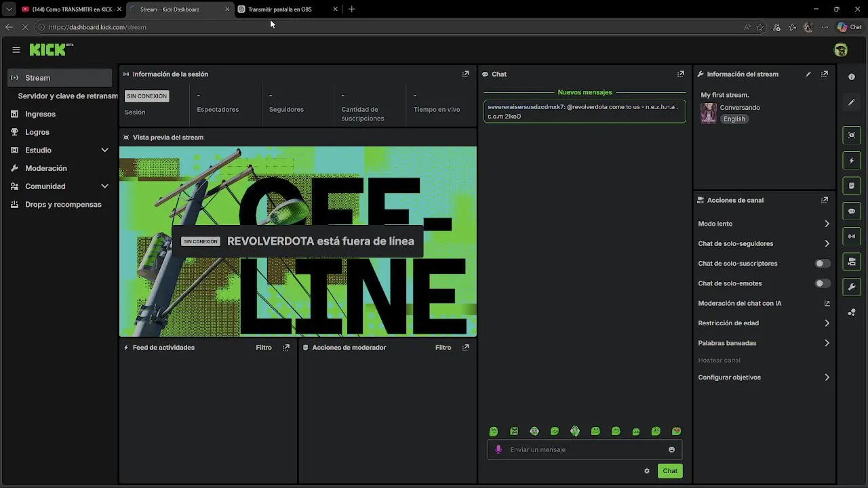The image size is (868, 488).
Task: Click the Conversando category thumbnail
Action: (709, 113)
